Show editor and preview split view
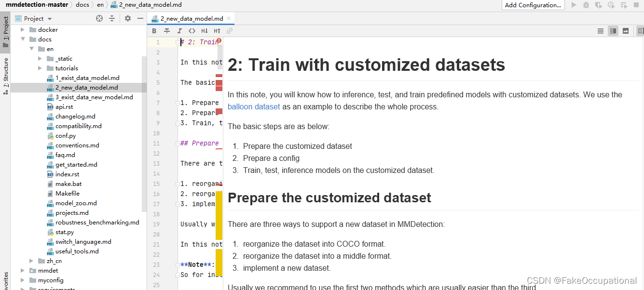The height and width of the screenshot is (290, 644). [x=613, y=31]
